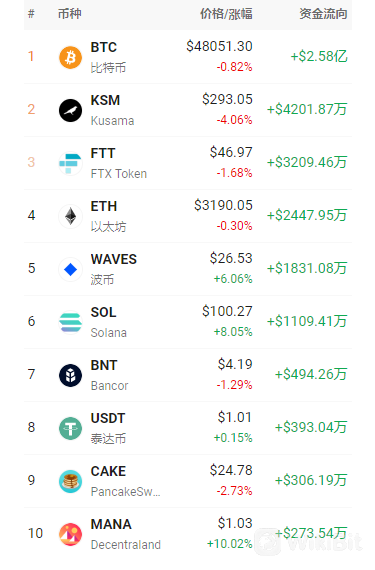The height and width of the screenshot is (570, 375).
Task: Sort by the 价格/涨幅 column header
Action: pyautogui.click(x=226, y=14)
